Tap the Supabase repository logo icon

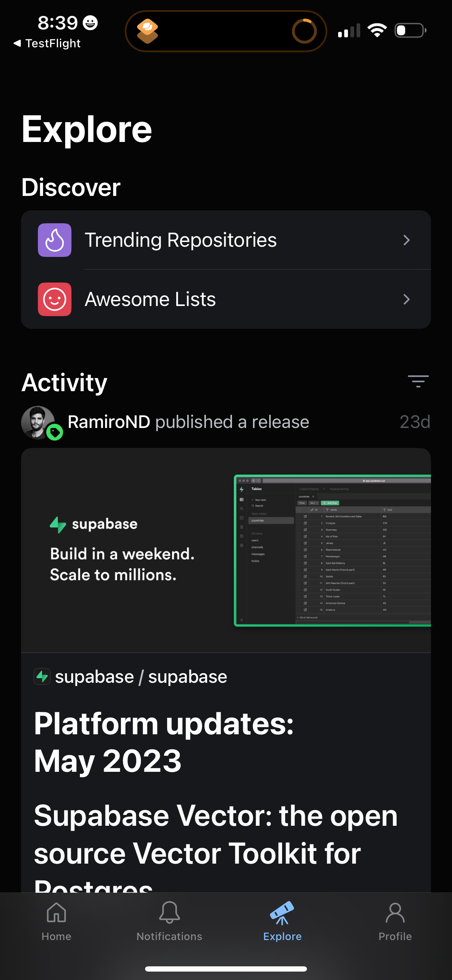(42, 677)
